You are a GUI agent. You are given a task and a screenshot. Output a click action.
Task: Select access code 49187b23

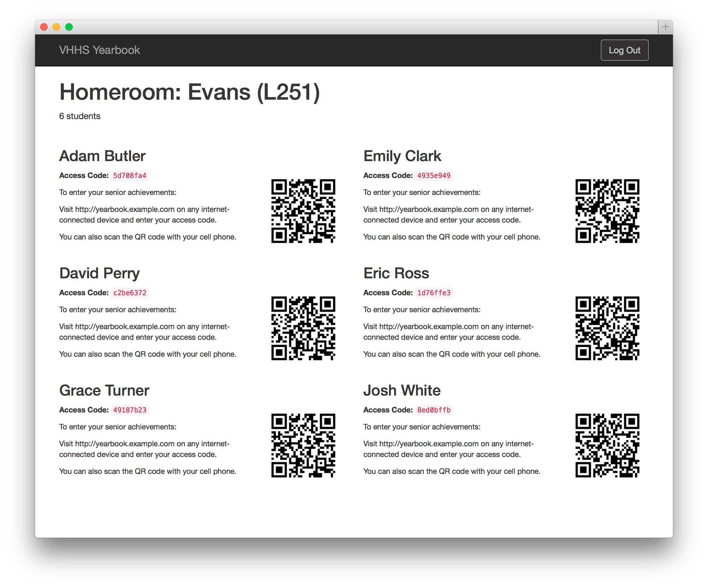[130, 410]
